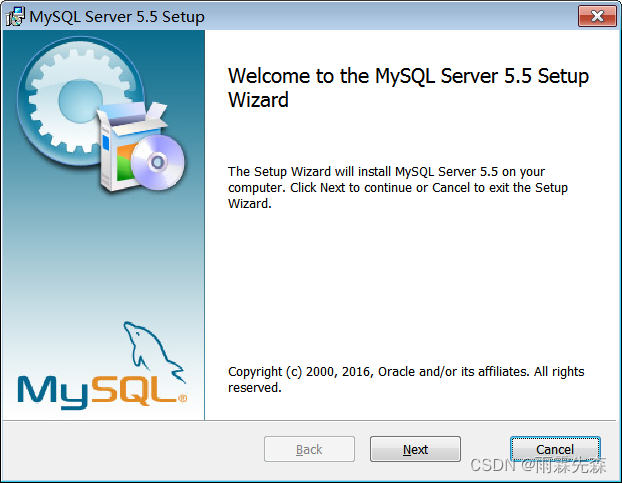Click the MySQL dolphin logo
The width and height of the screenshot is (622, 483).
coord(102,366)
